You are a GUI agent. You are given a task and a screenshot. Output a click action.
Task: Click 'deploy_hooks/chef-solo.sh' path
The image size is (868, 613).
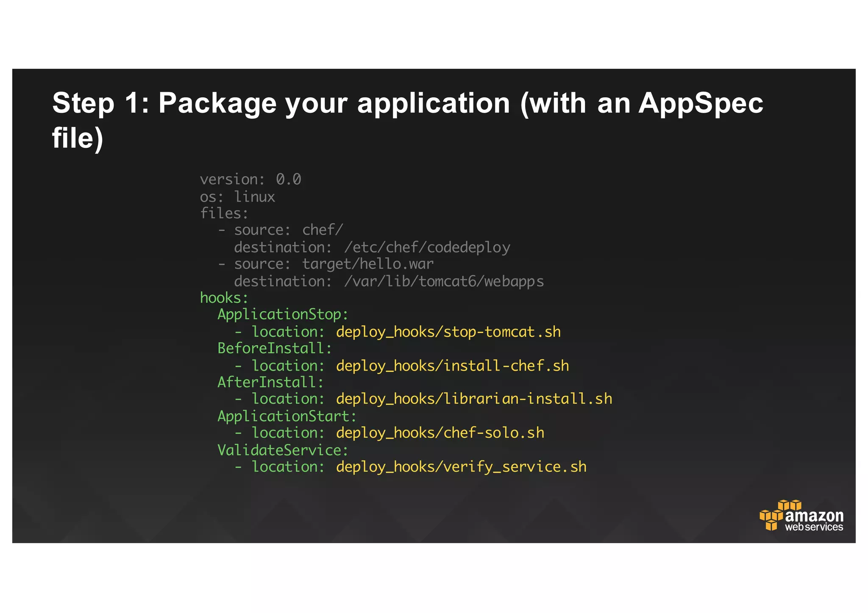(440, 433)
